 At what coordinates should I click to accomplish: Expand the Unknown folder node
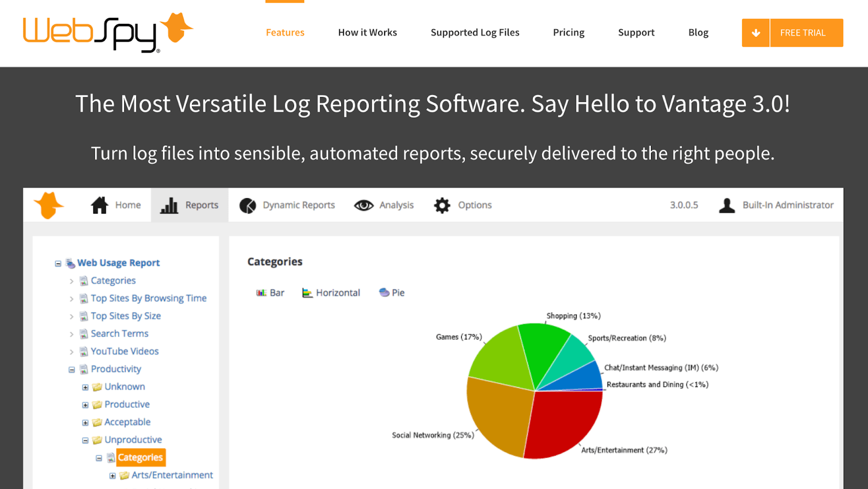pyautogui.click(x=85, y=388)
